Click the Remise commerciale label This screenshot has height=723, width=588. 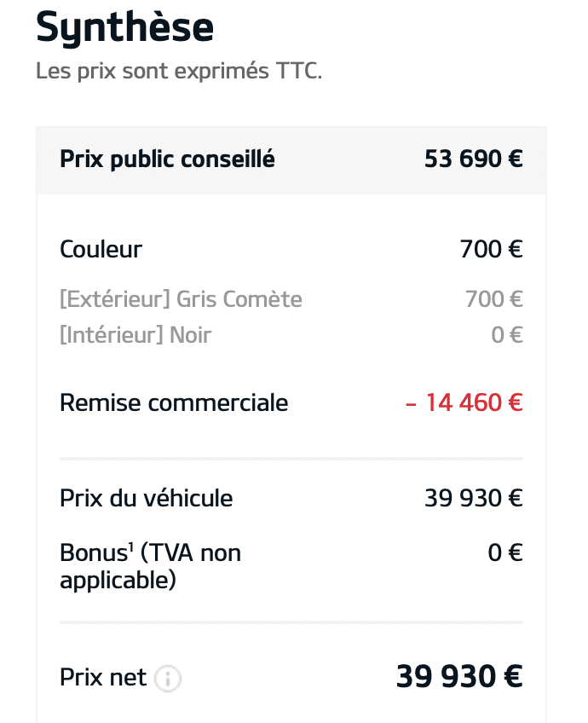pos(174,402)
